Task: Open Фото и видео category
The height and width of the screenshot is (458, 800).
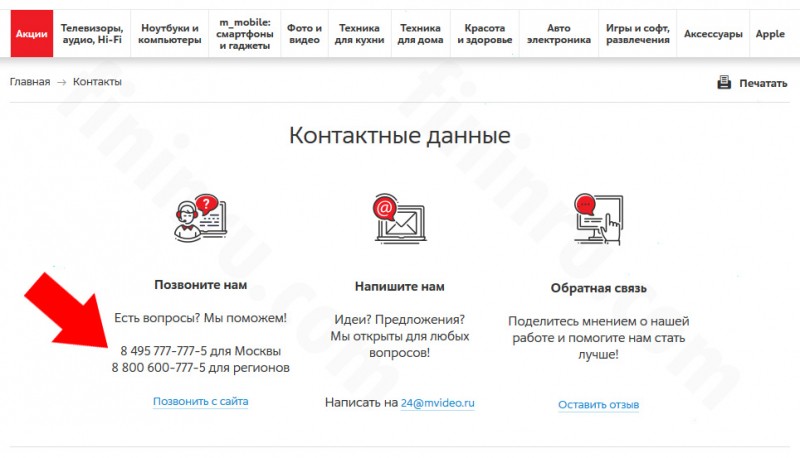Action: (304, 34)
